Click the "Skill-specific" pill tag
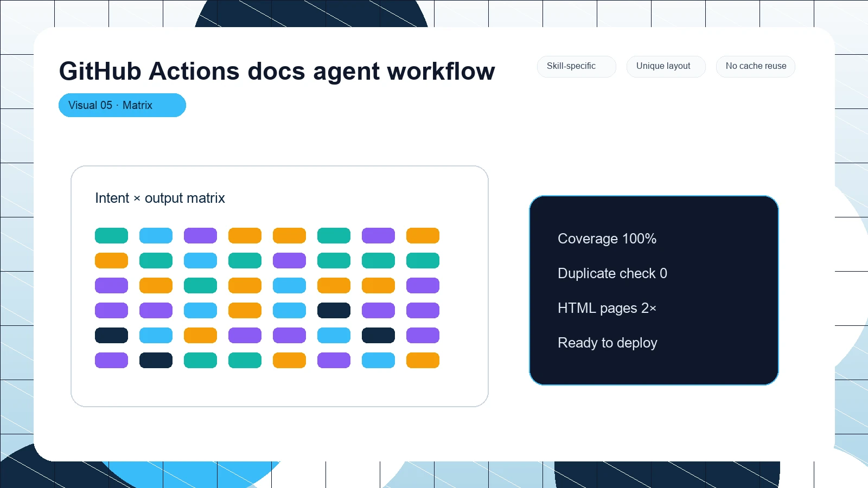Image resolution: width=868 pixels, height=488 pixels. [x=577, y=66]
